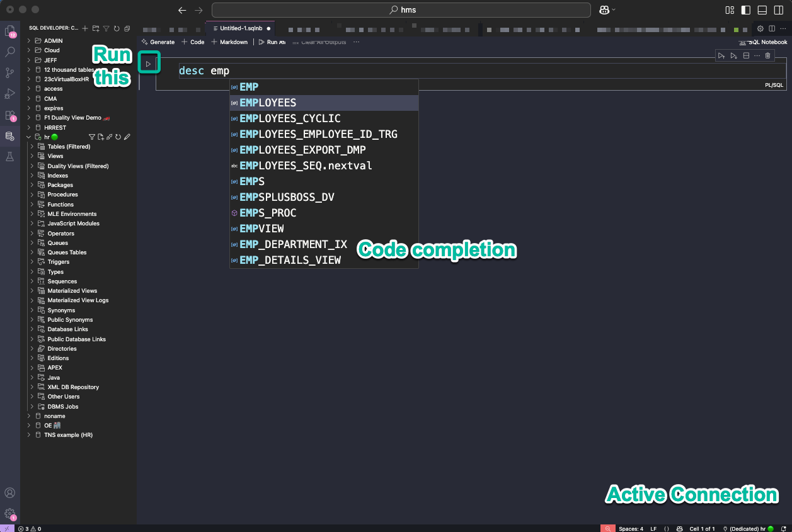Viewport: 792px width, 532px height.
Task: Choose EMPLOYEES from completion list
Action: pos(324,103)
